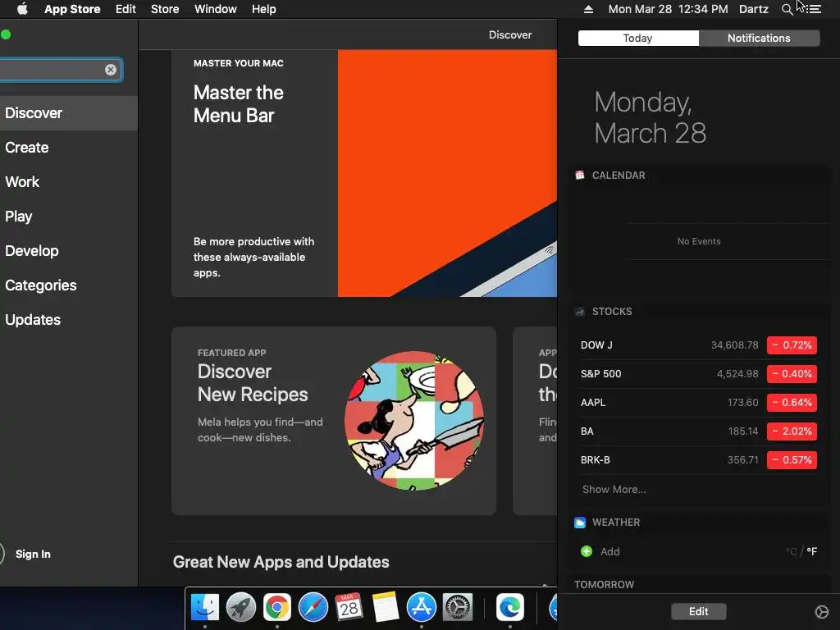Screen dimensions: 840x630
Task: Click the menu bar date and time
Action: [668, 9]
